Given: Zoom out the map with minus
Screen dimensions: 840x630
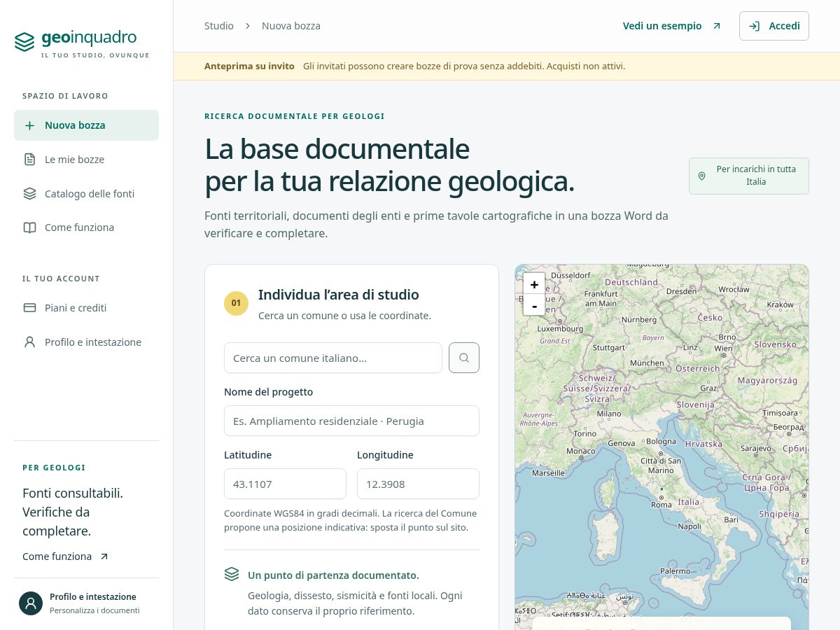Looking at the screenshot, I should click(534, 305).
